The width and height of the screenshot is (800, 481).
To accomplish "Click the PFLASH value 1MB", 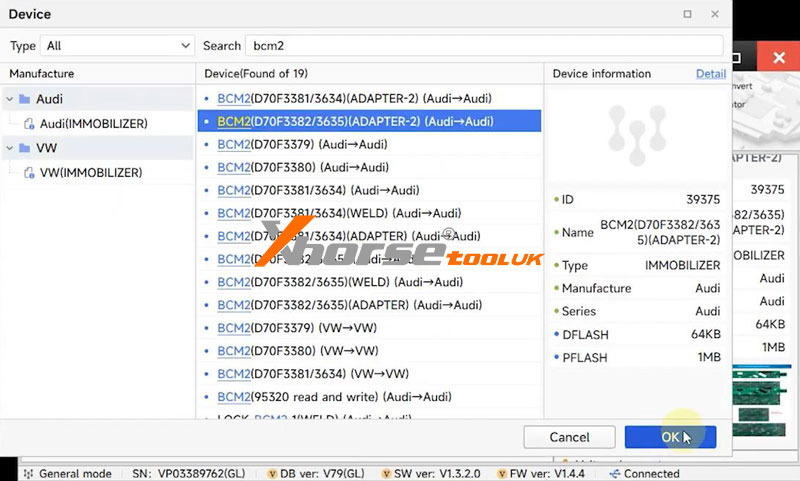I will point(710,357).
